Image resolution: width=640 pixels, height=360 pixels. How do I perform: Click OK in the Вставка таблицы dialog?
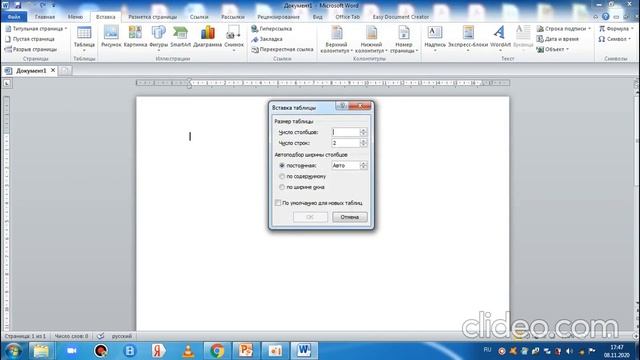(x=310, y=217)
